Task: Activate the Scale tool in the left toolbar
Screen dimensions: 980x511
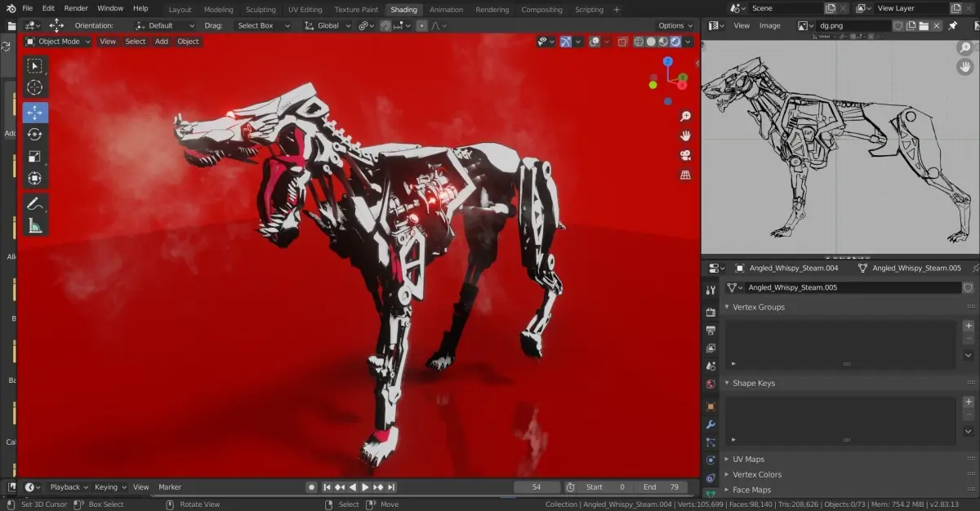Action: [x=35, y=157]
